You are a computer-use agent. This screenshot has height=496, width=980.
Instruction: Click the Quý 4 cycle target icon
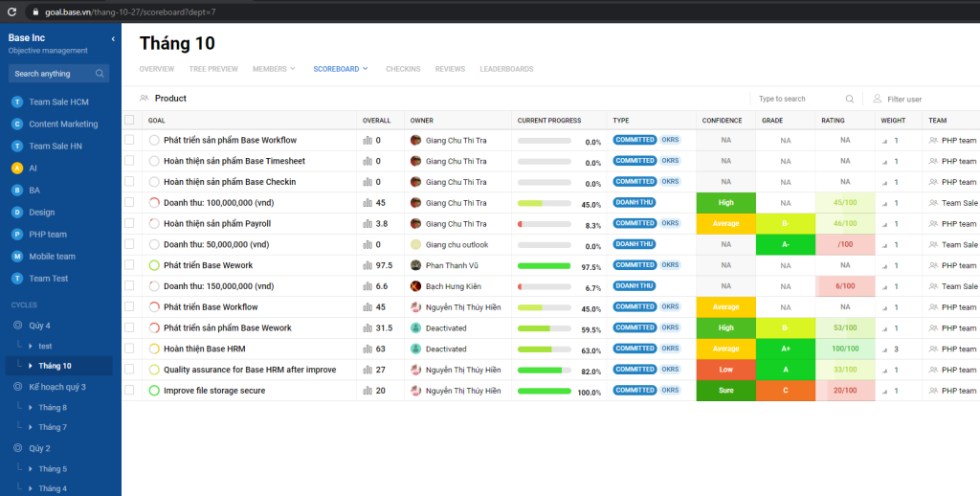[16, 326]
